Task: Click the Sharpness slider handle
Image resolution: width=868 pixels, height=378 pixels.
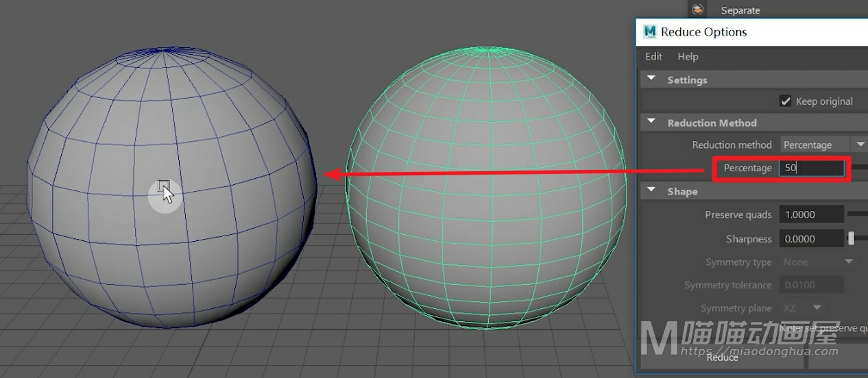Action: pyautogui.click(x=852, y=238)
